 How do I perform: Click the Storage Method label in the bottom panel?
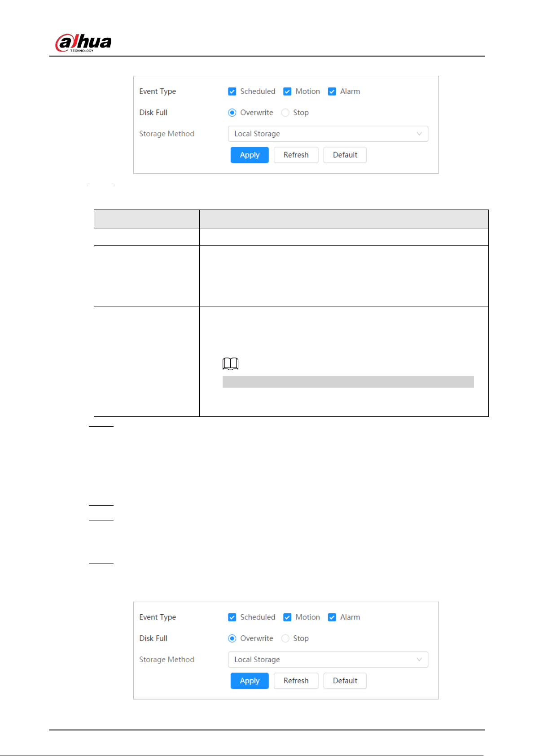tap(167, 660)
